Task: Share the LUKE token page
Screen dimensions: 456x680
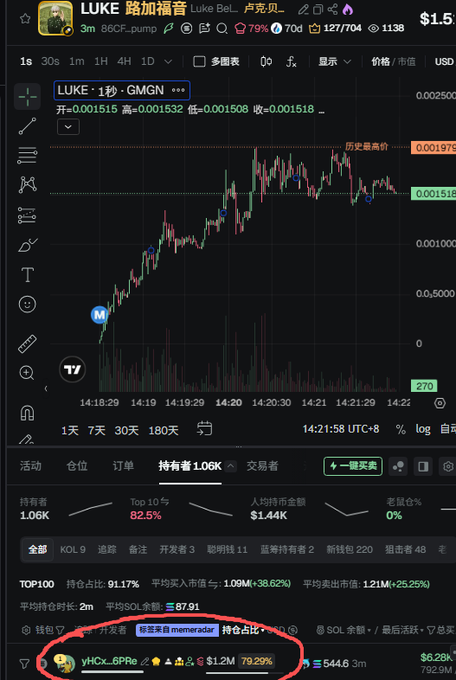Action: tap(333, 9)
